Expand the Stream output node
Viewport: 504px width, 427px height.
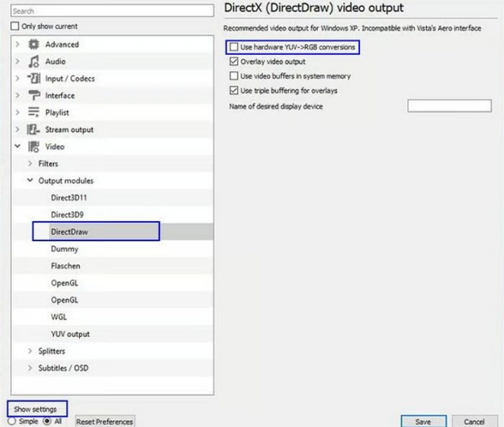point(18,130)
